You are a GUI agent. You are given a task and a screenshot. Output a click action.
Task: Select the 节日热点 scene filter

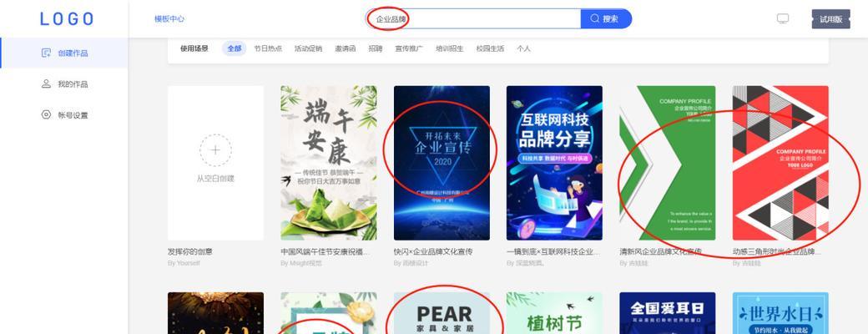[268, 48]
